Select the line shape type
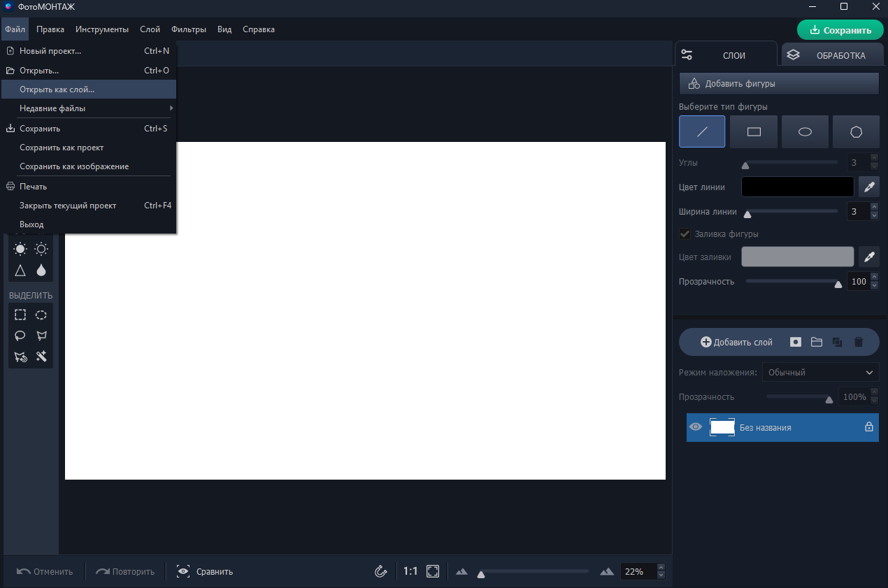This screenshot has height=588, width=888. click(702, 131)
